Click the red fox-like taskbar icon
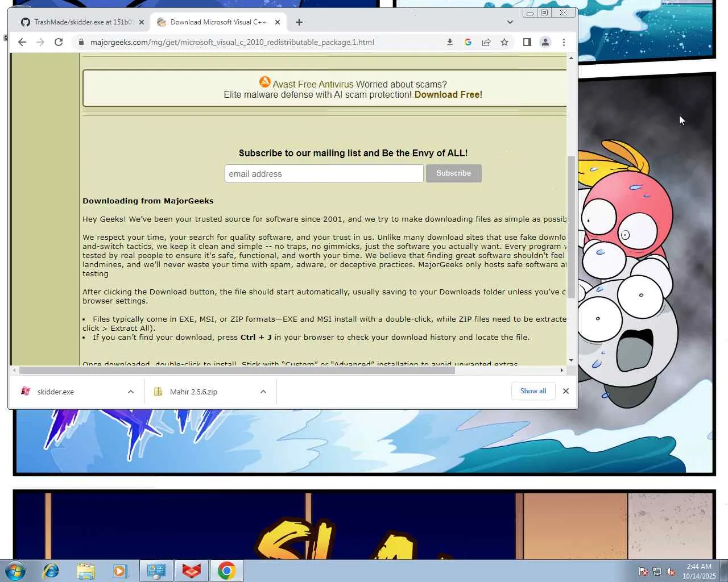Screen dimensions: 728x582 pyautogui.click(x=192, y=571)
